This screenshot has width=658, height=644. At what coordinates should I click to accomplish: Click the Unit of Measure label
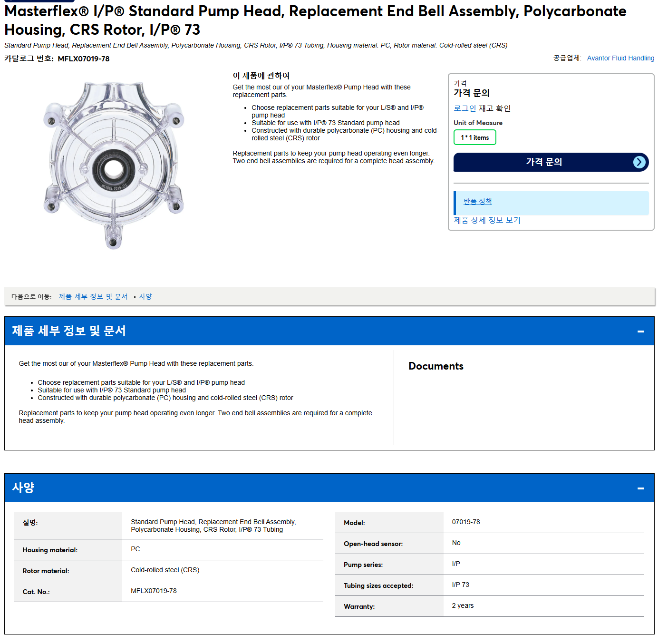click(478, 123)
